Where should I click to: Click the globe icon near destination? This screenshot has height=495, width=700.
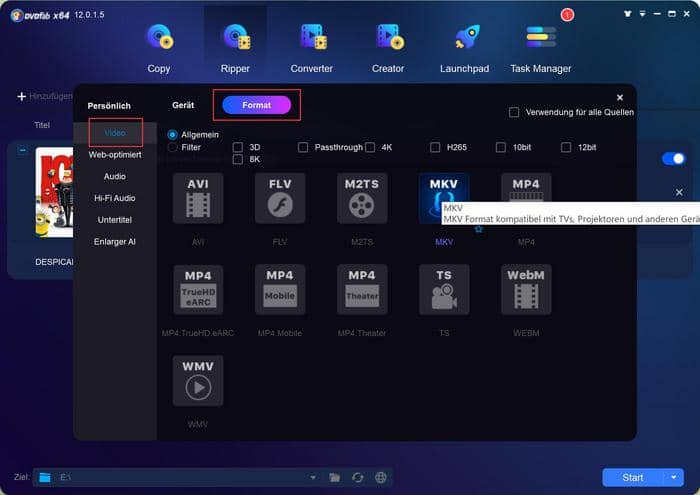[x=381, y=478]
